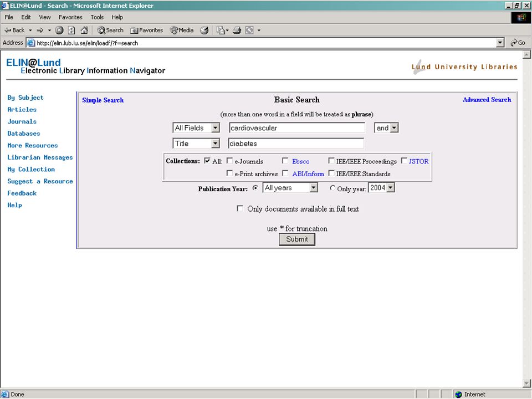
Task: Check the ABI/Inform collection checkbox
Action: 285,173
